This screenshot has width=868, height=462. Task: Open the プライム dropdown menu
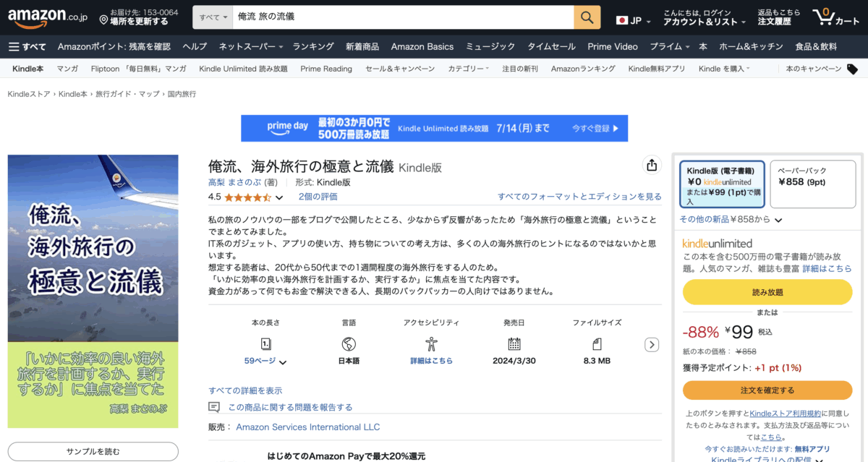670,47
